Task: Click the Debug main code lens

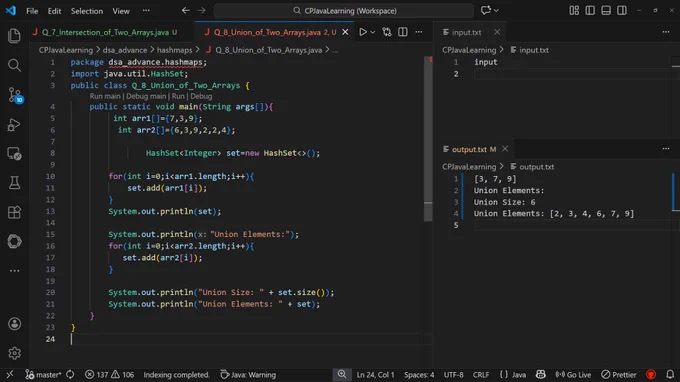Action: 146,96
